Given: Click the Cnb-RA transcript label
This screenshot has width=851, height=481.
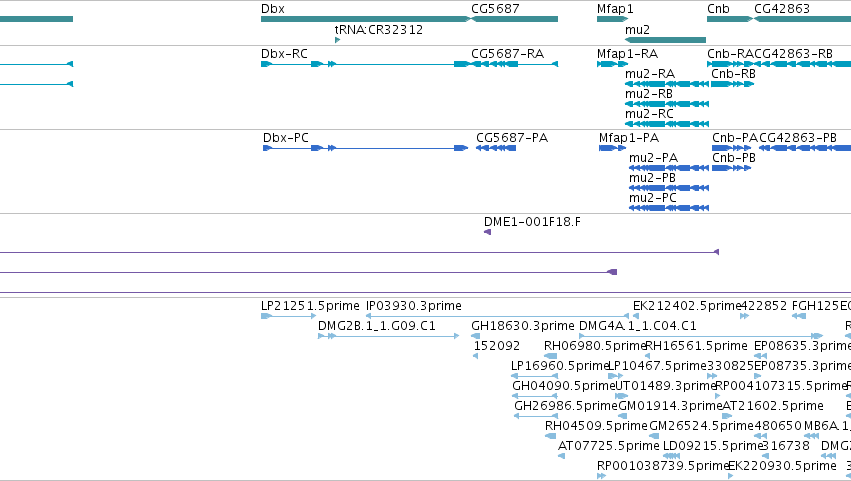Looking at the screenshot, I should pos(731,54).
